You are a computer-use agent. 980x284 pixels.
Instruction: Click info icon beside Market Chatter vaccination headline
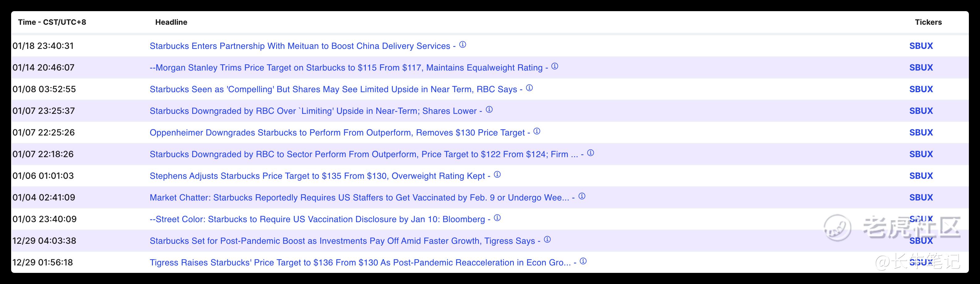click(582, 196)
